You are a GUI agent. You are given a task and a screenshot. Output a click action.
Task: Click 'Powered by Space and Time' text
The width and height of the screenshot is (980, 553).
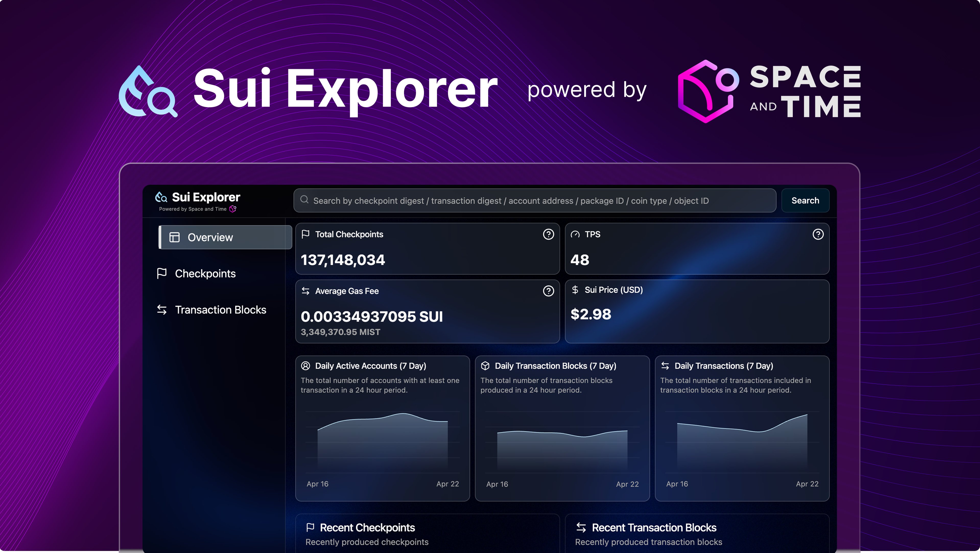193,209
